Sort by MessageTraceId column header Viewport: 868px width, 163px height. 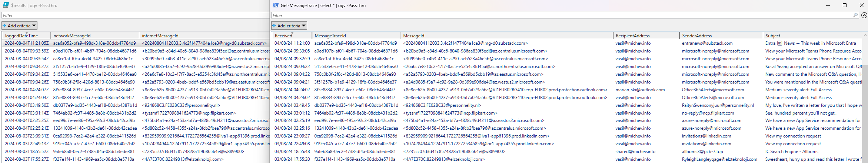(330, 36)
